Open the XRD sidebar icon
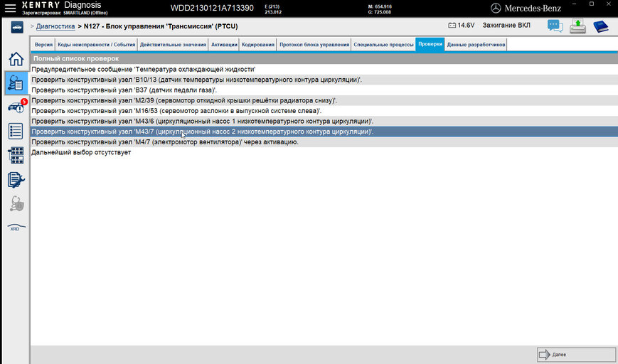Screen dimensions: 618x364 click(16, 227)
